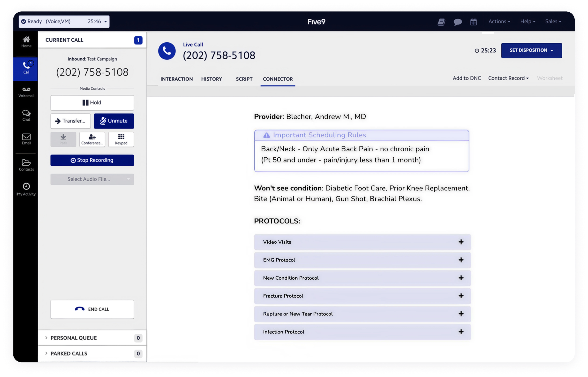
Task: Open the Ready status dropdown
Action: coord(64,22)
